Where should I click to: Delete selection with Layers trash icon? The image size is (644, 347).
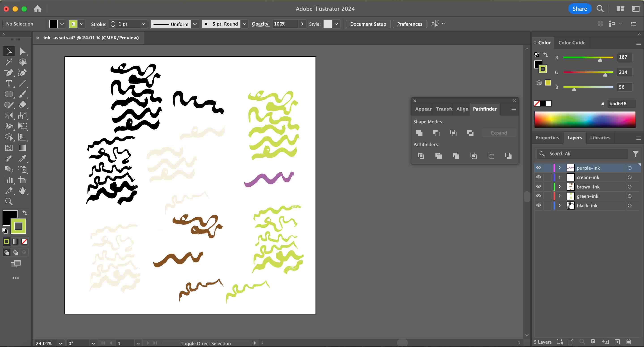(x=629, y=342)
